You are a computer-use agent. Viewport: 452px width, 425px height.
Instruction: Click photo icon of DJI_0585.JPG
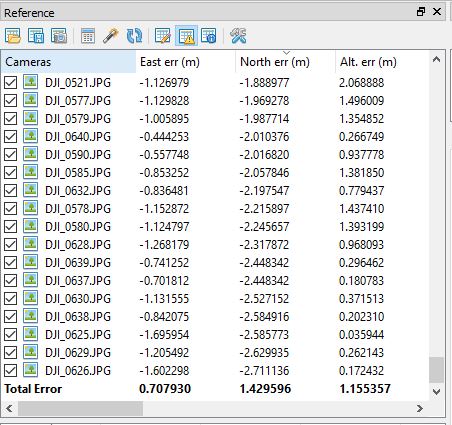click(30, 172)
